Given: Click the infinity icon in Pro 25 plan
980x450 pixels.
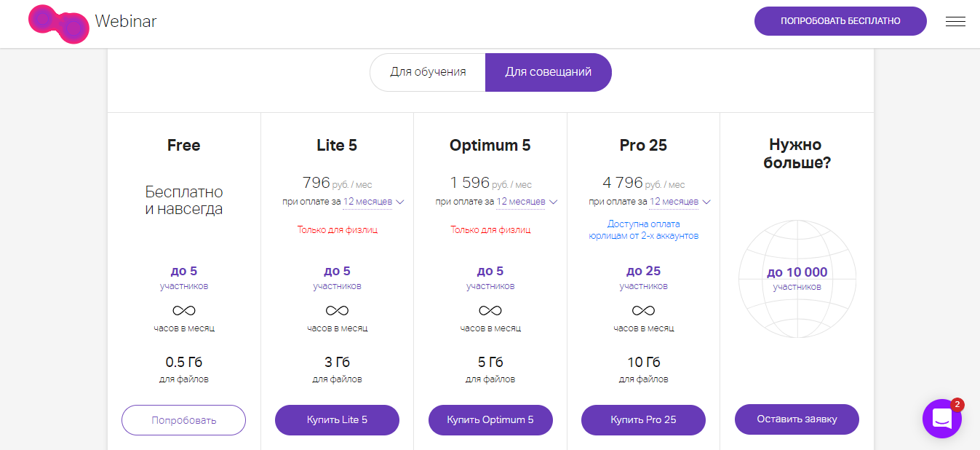Looking at the screenshot, I should point(643,311).
